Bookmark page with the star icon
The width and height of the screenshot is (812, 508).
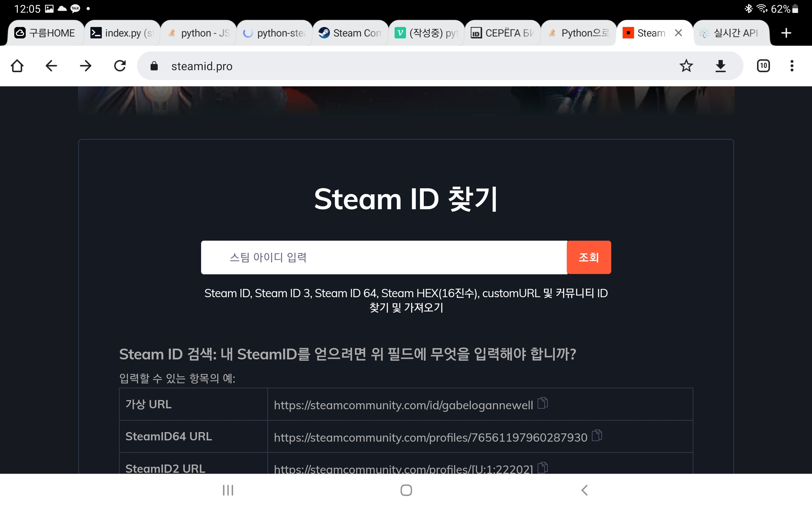[x=686, y=66]
